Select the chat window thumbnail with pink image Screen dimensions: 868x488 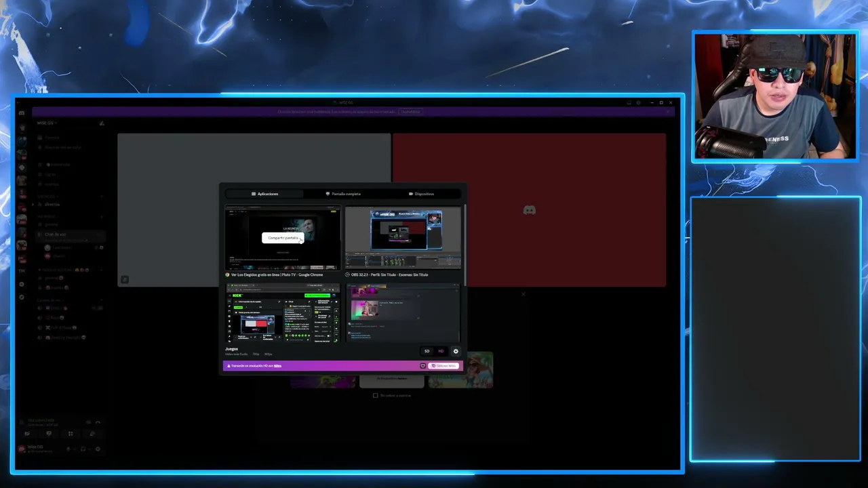[403, 314]
